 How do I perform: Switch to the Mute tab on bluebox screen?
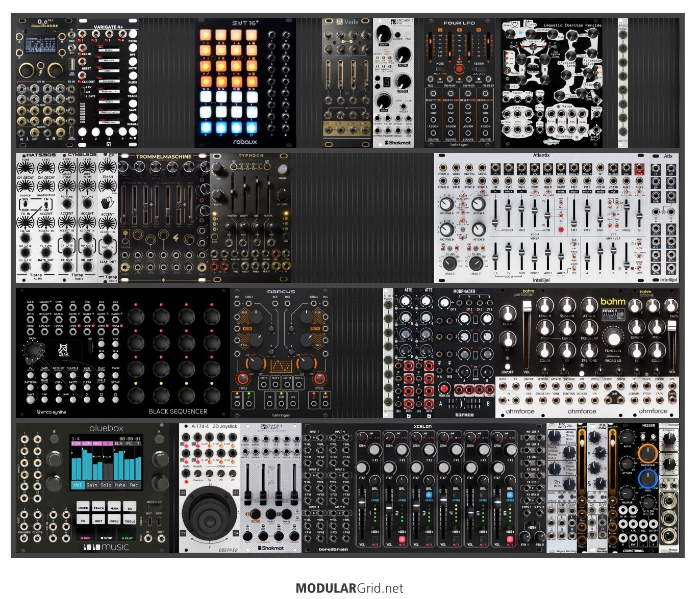click(x=120, y=485)
